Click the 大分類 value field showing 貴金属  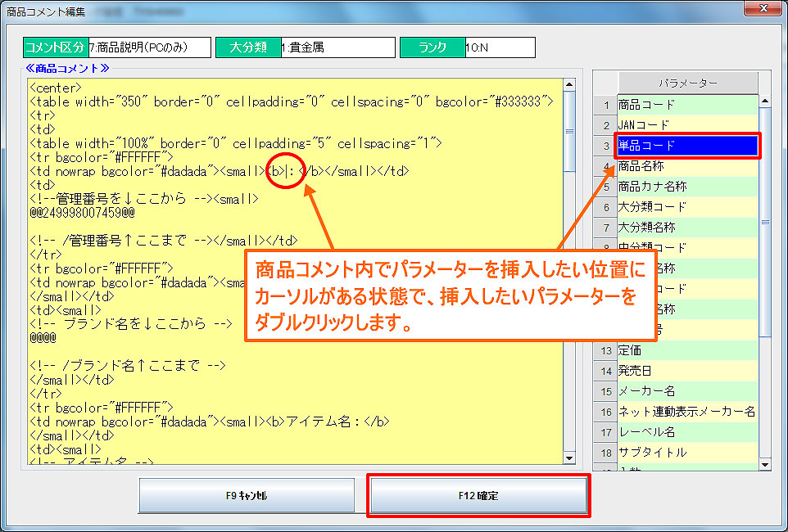pos(336,47)
